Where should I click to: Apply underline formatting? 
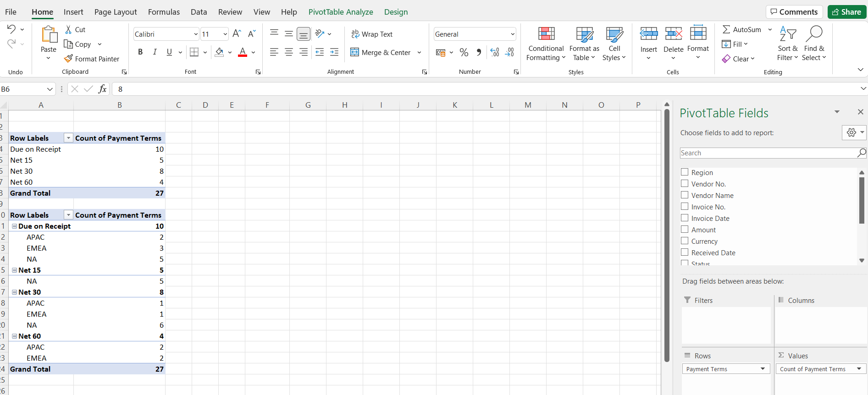(169, 52)
